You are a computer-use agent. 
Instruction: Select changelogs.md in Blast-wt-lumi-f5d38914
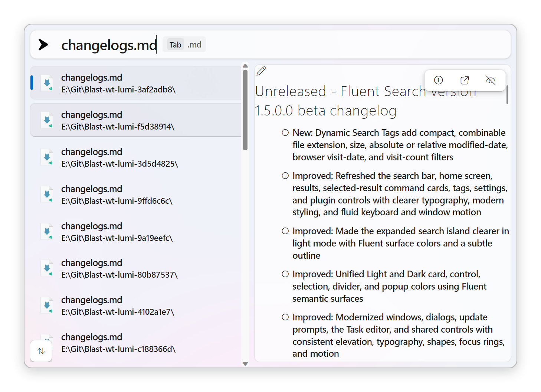pos(136,120)
